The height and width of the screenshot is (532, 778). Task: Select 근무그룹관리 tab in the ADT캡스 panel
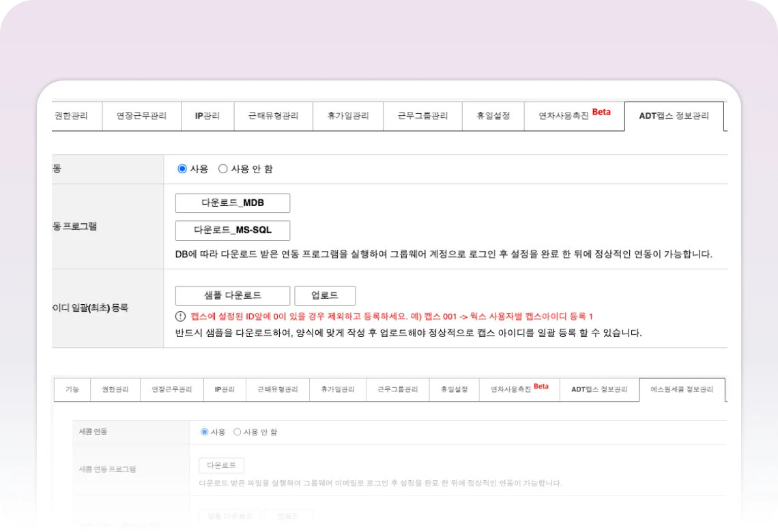pyautogui.click(x=422, y=116)
